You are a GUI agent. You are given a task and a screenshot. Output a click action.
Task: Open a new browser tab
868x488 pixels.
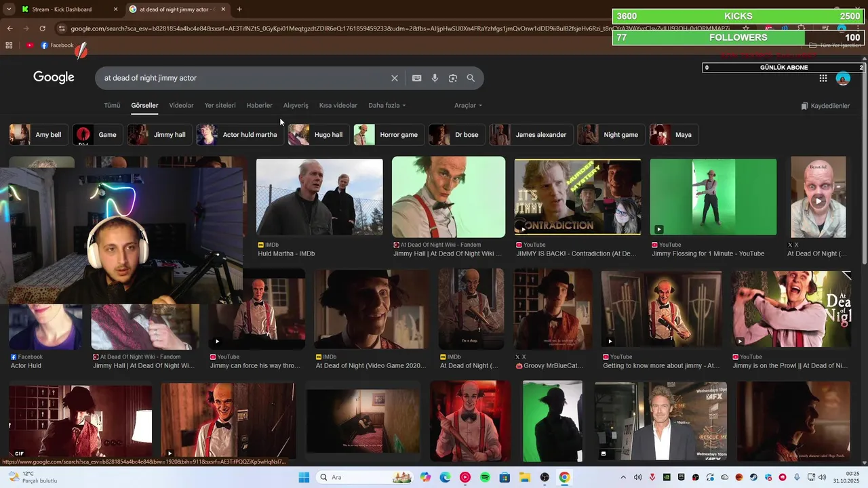(x=239, y=9)
